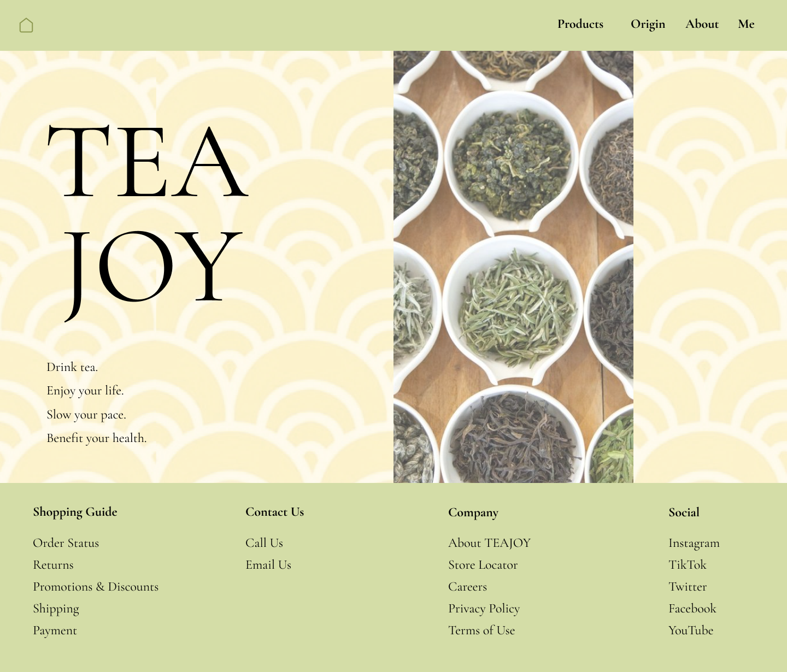Open the Shipping information link
This screenshot has width=787, height=672.
[56, 609]
